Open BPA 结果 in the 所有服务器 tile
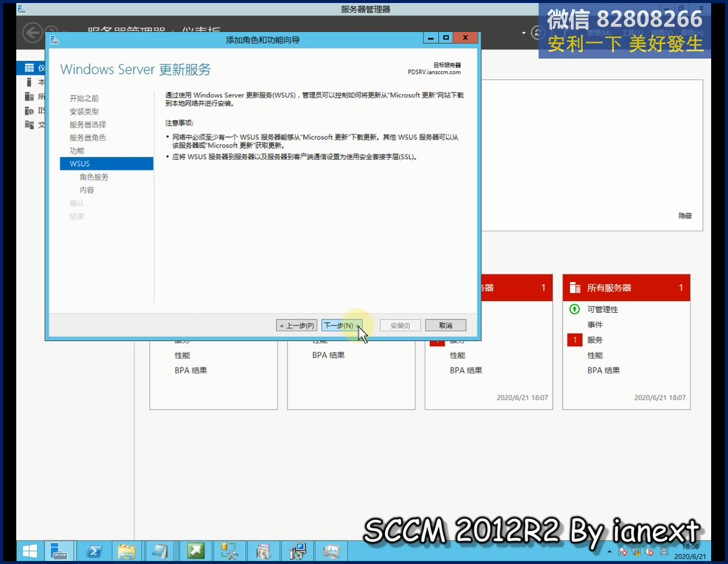The image size is (728, 564). (603, 370)
